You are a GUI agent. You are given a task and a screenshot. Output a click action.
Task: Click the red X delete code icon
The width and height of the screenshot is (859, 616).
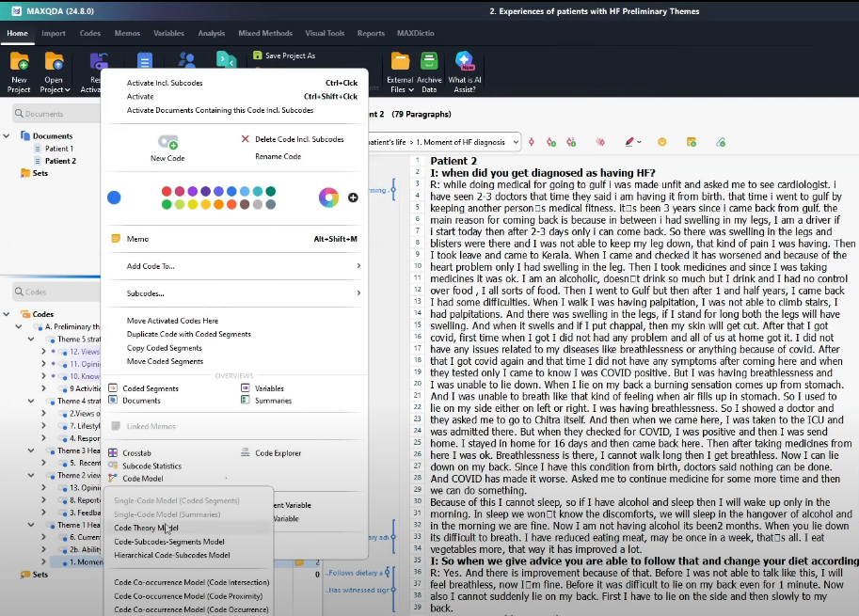click(x=245, y=139)
